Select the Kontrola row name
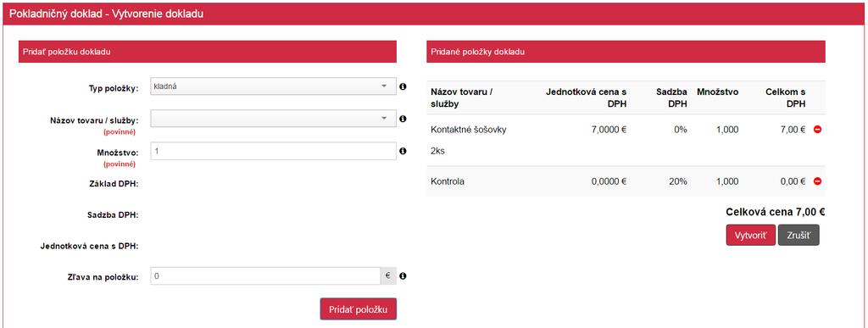 (448, 181)
